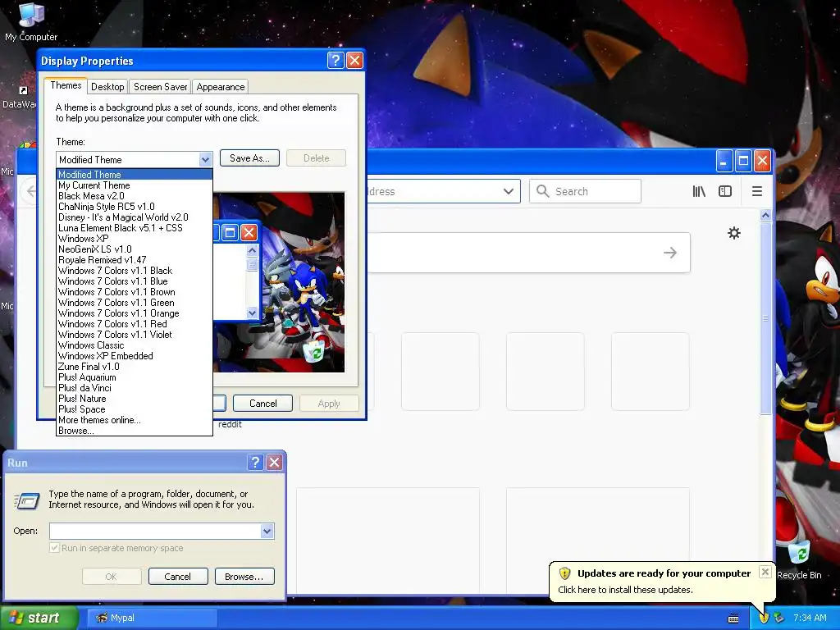Select the Windows XP theme entry

pyautogui.click(x=135, y=239)
